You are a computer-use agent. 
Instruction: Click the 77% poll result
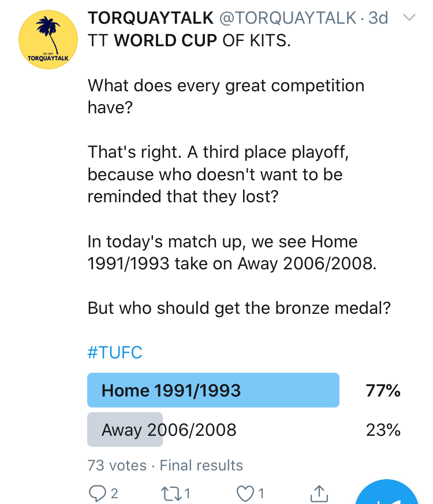click(x=383, y=391)
